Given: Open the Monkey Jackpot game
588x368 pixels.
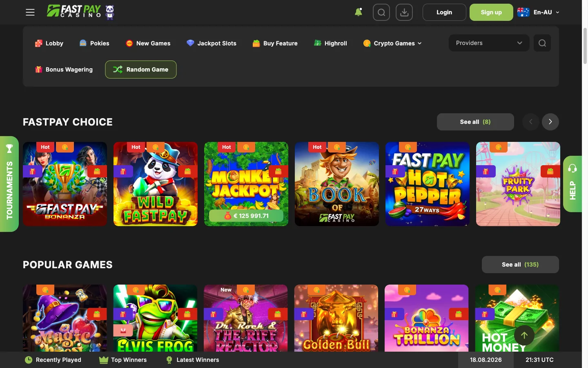Looking at the screenshot, I should click(x=246, y=184).
